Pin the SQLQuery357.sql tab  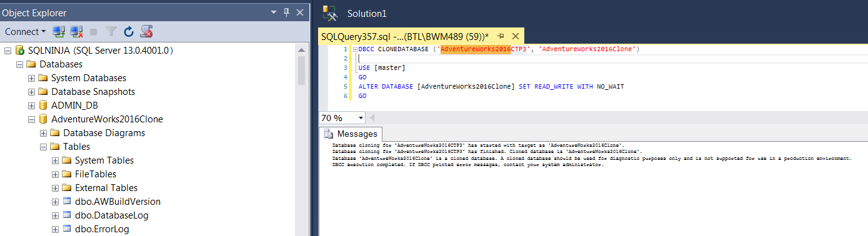coord(501,36)
